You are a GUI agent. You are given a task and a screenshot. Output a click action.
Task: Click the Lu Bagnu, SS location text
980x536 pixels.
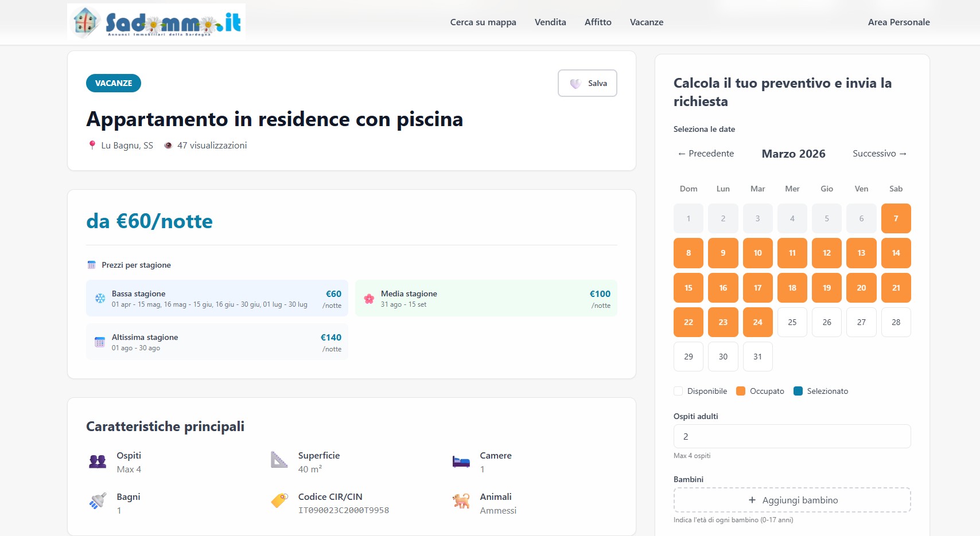[127, 146]
